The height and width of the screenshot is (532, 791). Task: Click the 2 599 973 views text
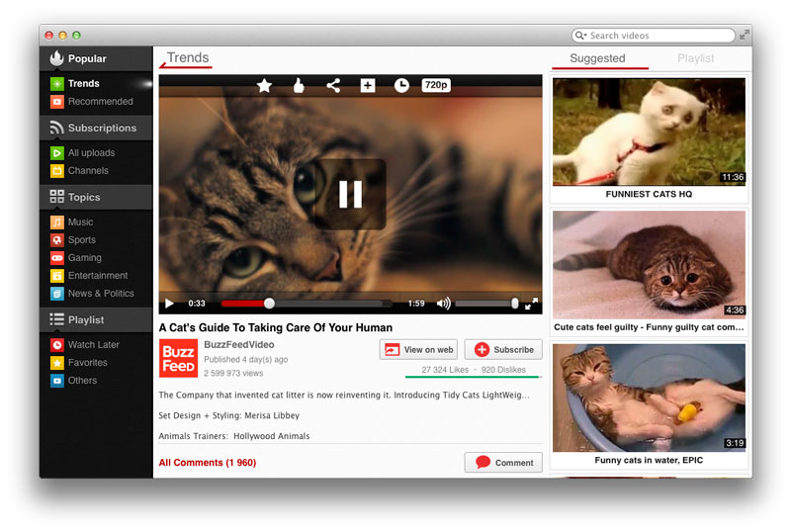[233, 374]
